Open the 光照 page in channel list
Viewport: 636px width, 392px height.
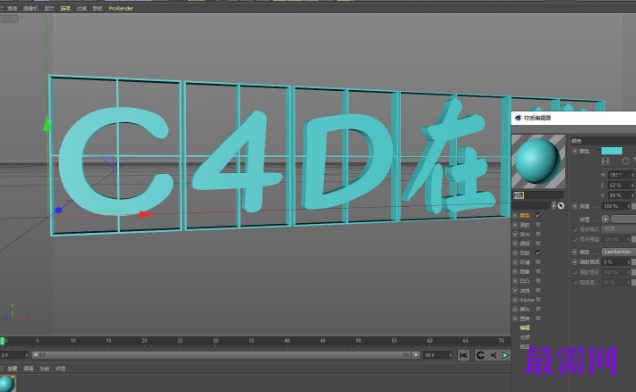click(x=525, y=337)
